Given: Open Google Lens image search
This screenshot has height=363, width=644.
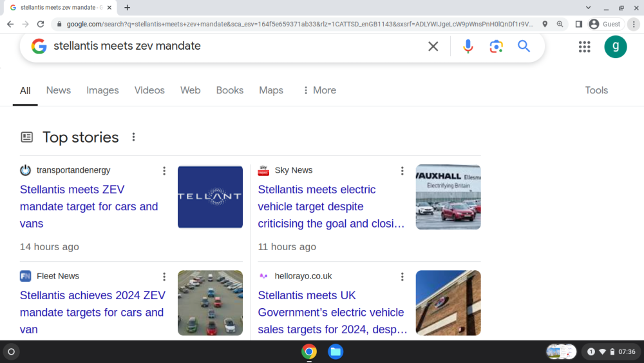Looking at the screenshot, I should pos(496,46).
